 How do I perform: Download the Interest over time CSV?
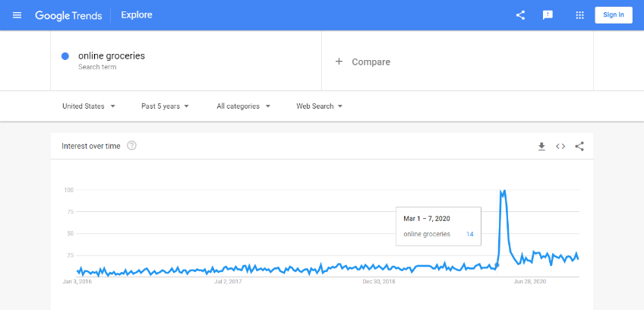tap(541, 147)
